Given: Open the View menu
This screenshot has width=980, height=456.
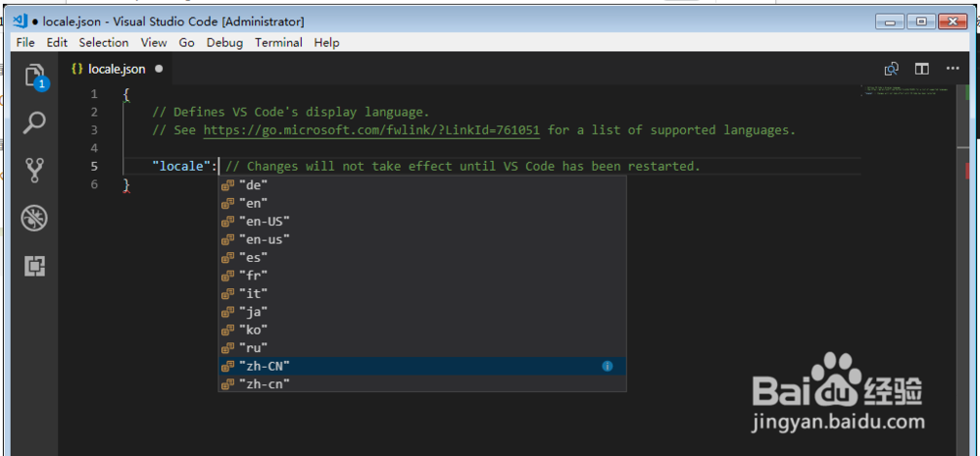Looking at the screenshot, I should 154,42.
